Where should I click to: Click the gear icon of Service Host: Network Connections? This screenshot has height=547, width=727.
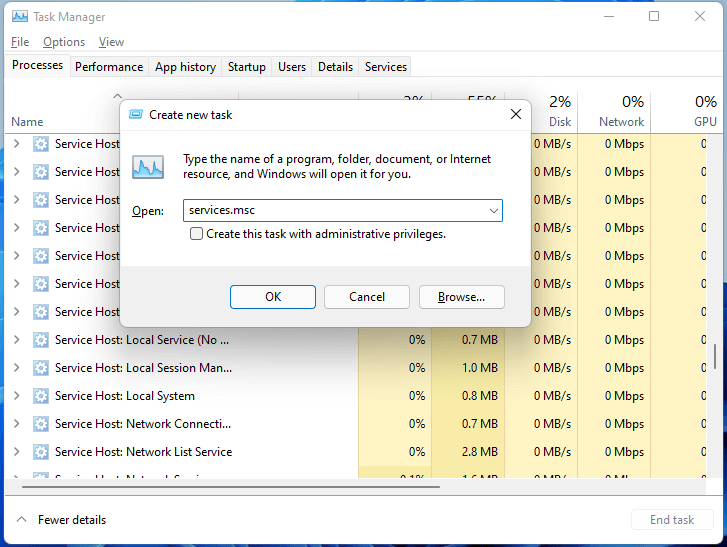tap(41, 424)
